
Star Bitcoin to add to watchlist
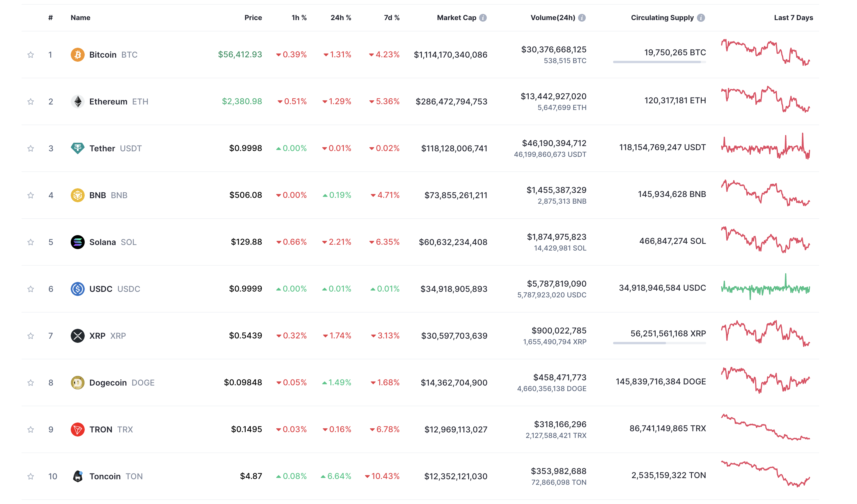pos(31,55)
